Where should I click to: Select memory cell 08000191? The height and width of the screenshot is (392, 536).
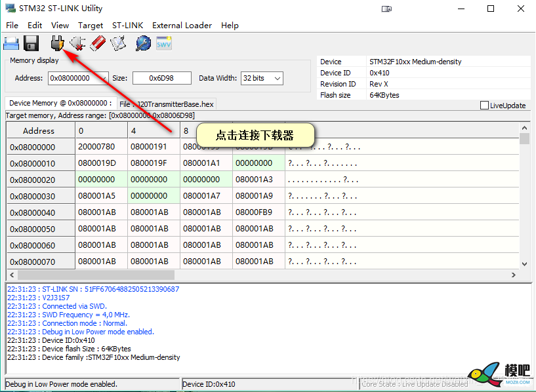pos(154,147)
